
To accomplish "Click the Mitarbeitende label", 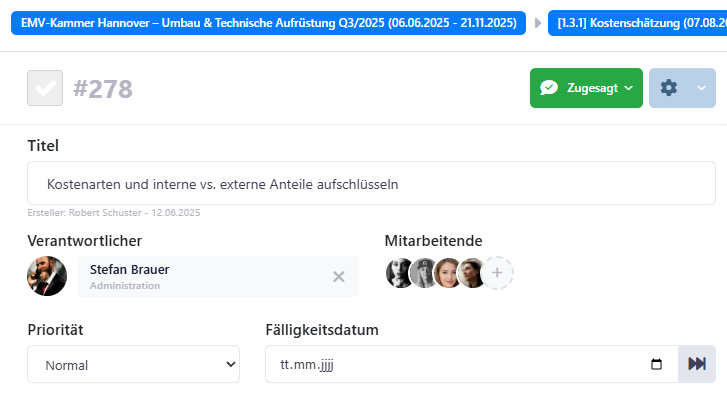I will coord(434,241).
